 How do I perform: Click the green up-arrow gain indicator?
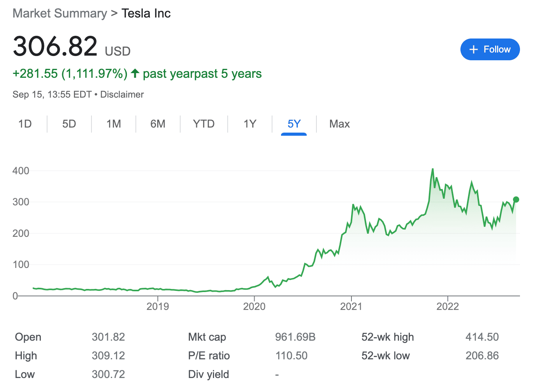(x=135, y=73)
